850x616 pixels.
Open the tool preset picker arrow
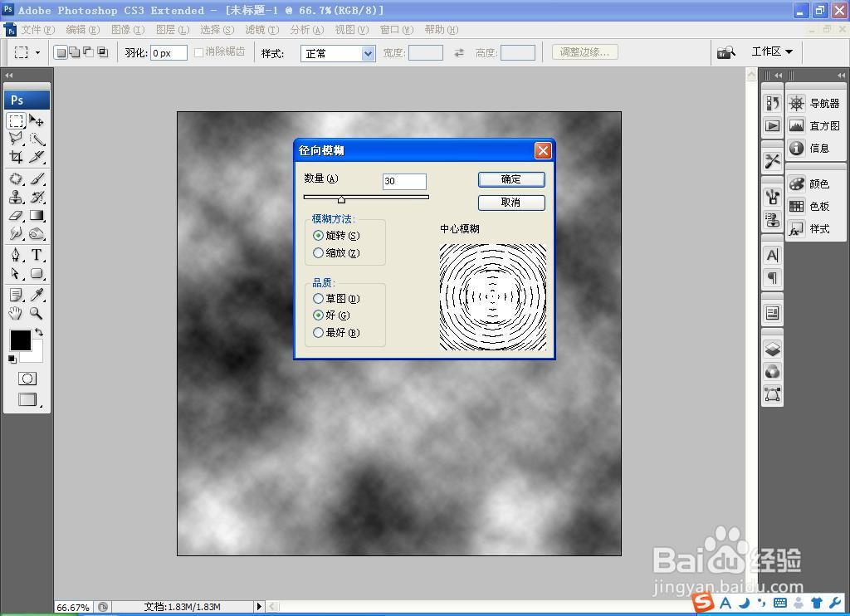pos(37,52)
